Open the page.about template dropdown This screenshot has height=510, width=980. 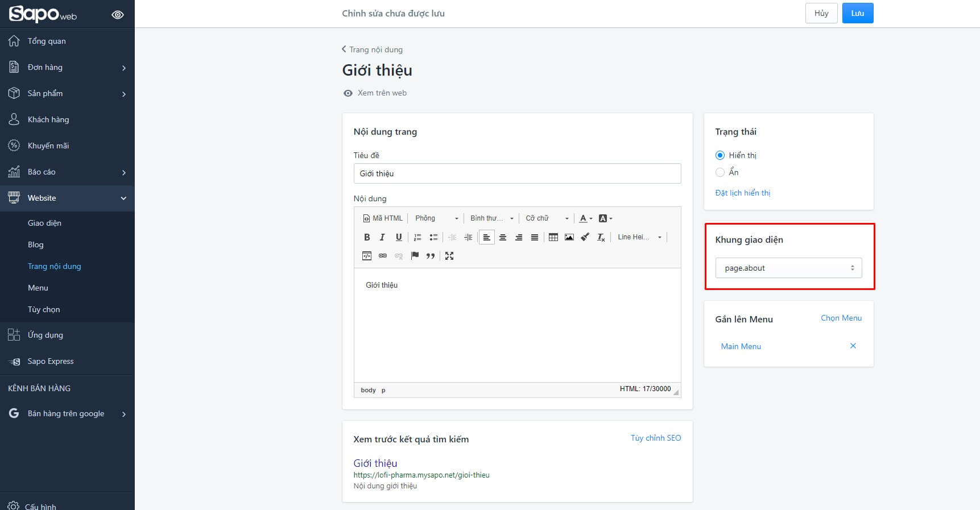[x=788, y=268]
